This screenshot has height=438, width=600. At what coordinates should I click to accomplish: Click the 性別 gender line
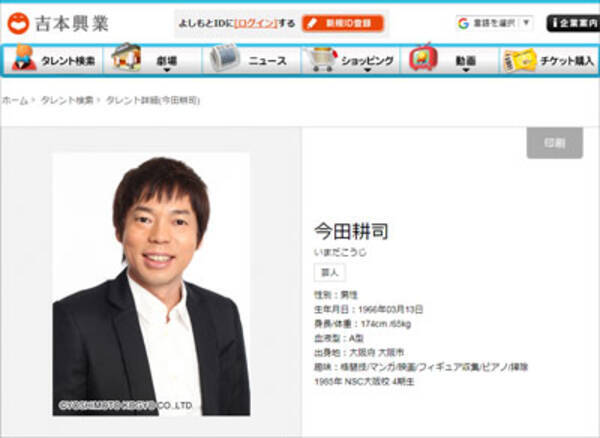[x=336, y=295]
